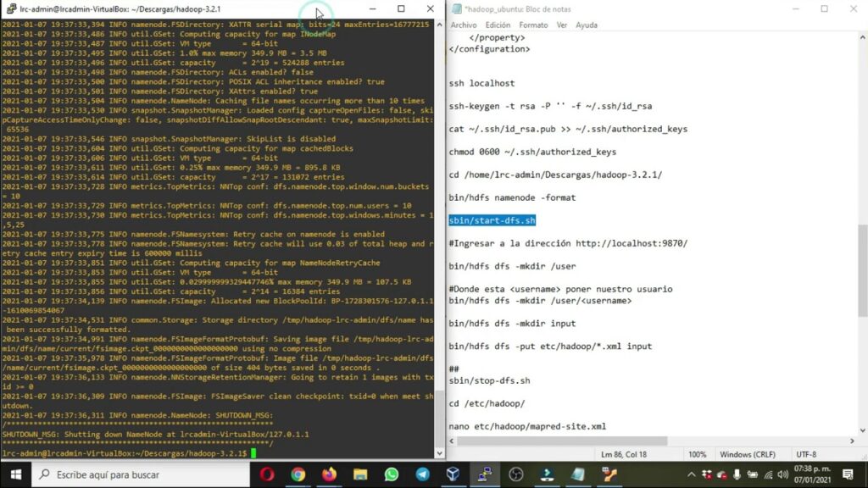Open the Edición menu in Notepad
Screen dimensions: 868x488
point(498,25)
